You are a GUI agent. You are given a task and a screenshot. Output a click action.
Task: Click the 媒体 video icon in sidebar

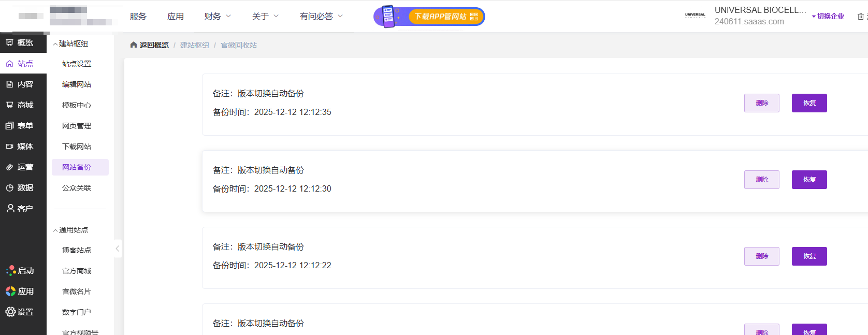(x=10, y=147)
